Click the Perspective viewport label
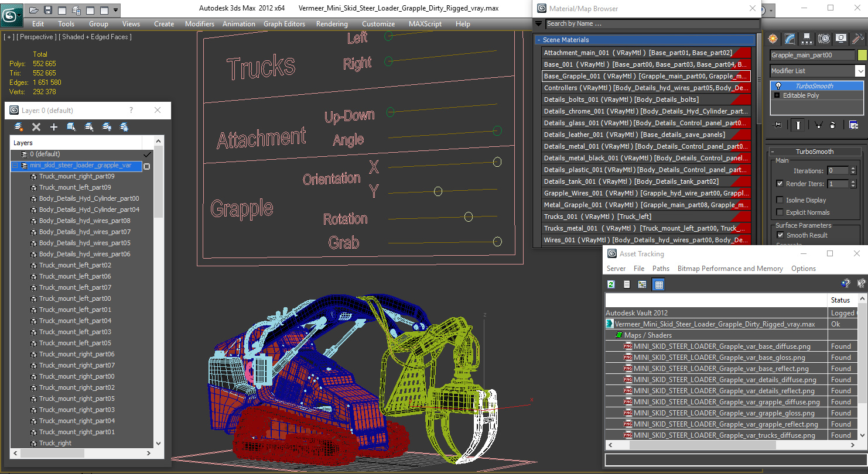Viewport: 868px width, 474px height. pos(36,37)
